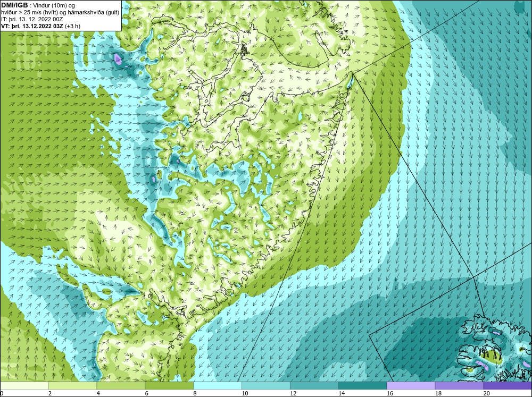Screen dimensions: 532x397
Task: Click the light green 2–4 m/s legend swatch
Action: pyautogui.click(x=72, y=385)
